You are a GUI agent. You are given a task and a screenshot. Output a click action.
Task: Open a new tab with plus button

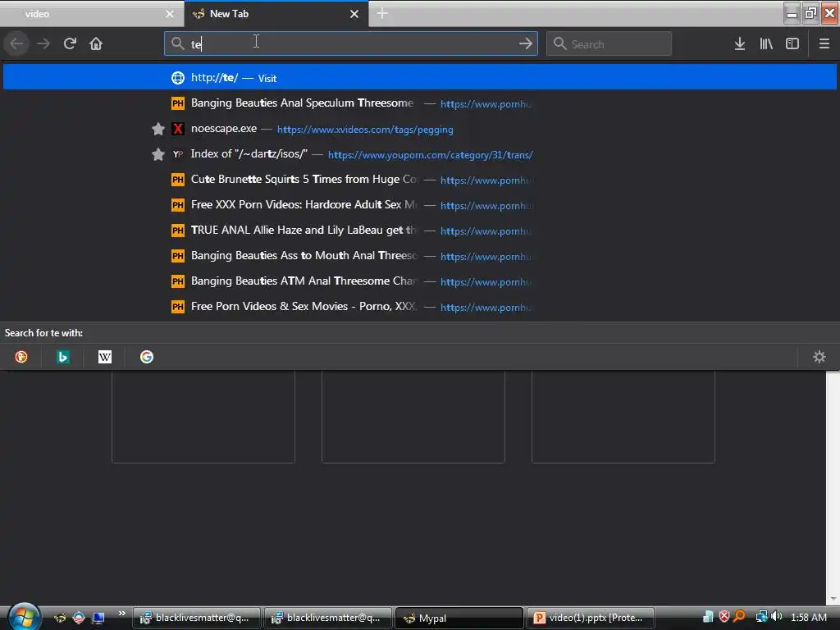[x=382, y=13]
